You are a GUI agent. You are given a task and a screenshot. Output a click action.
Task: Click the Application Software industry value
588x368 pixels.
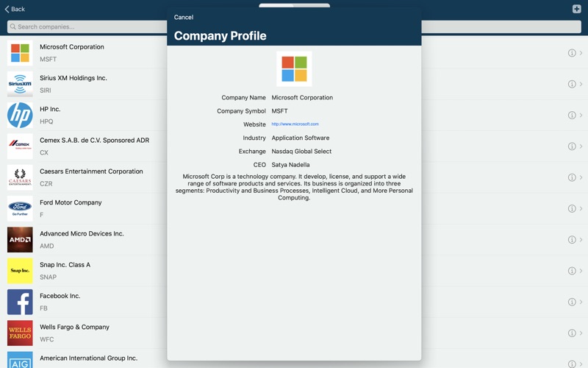(301, 138)
